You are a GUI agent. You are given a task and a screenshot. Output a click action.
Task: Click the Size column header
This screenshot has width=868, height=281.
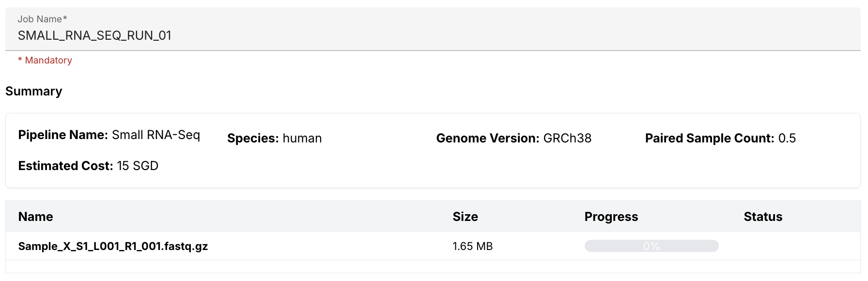click(465, 217)
